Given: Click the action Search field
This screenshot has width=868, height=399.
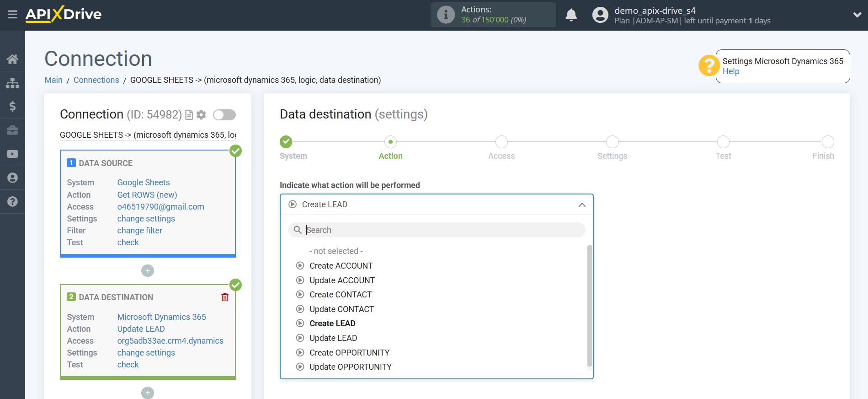Looking at the screenshot, I should [x=437, y=230].
